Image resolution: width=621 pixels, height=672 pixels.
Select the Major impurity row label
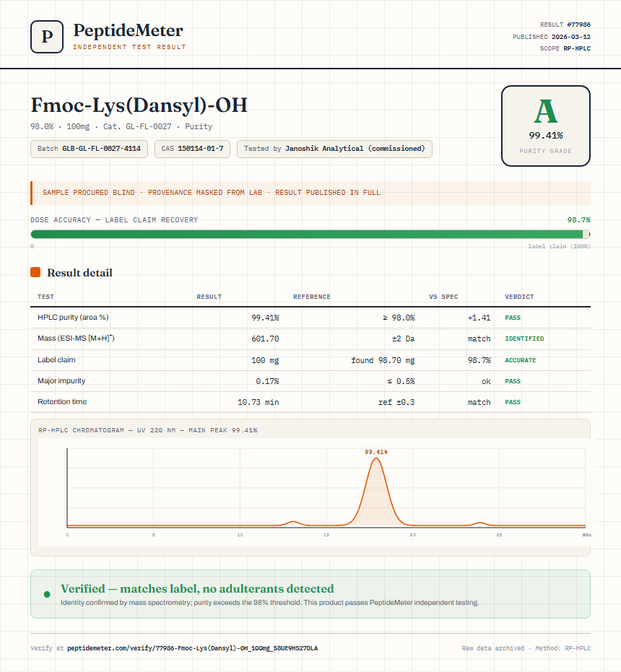point(61,380)
